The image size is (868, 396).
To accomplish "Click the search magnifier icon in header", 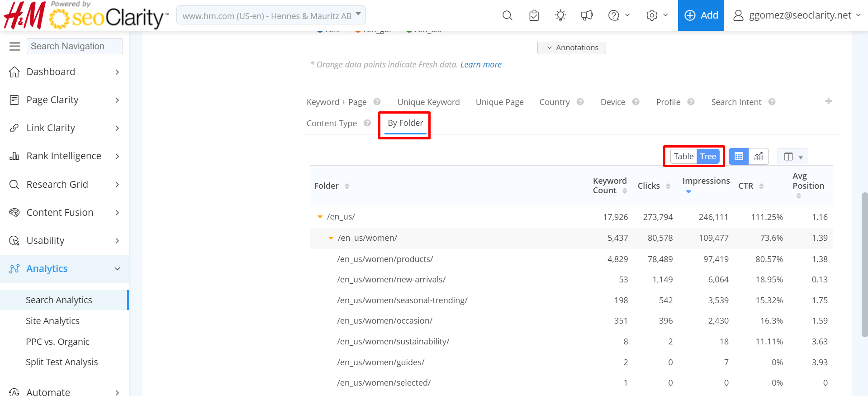I will (x=507, y=15).
